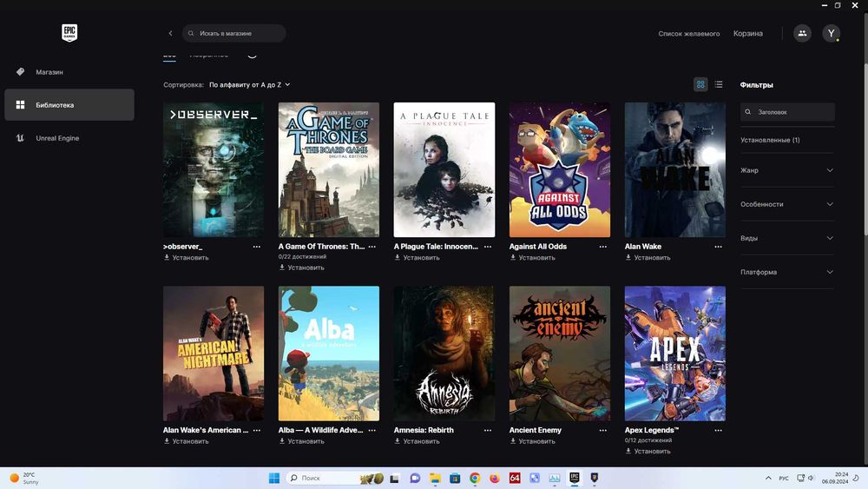The width and height of the screenshot is (868, 489).
Task: Open the sort dropdown По алфавиту от A до Z
Action: tap(250, 85)
